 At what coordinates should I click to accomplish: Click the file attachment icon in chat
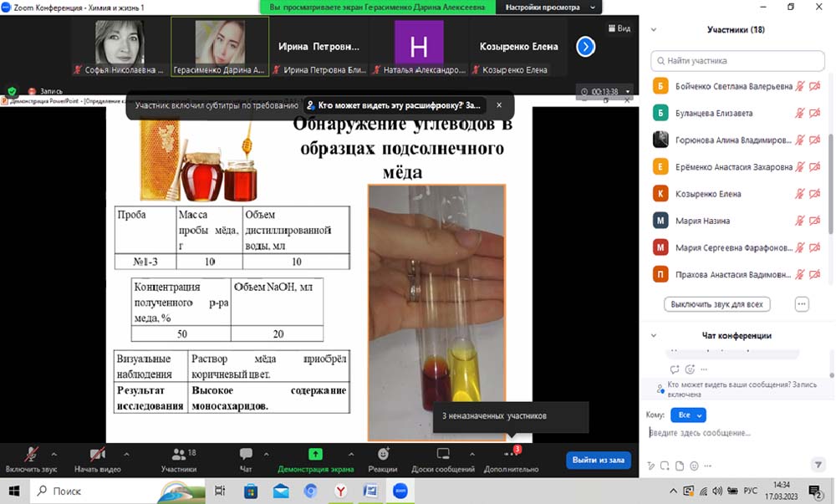pyautogui.click(x=681, y=466)
